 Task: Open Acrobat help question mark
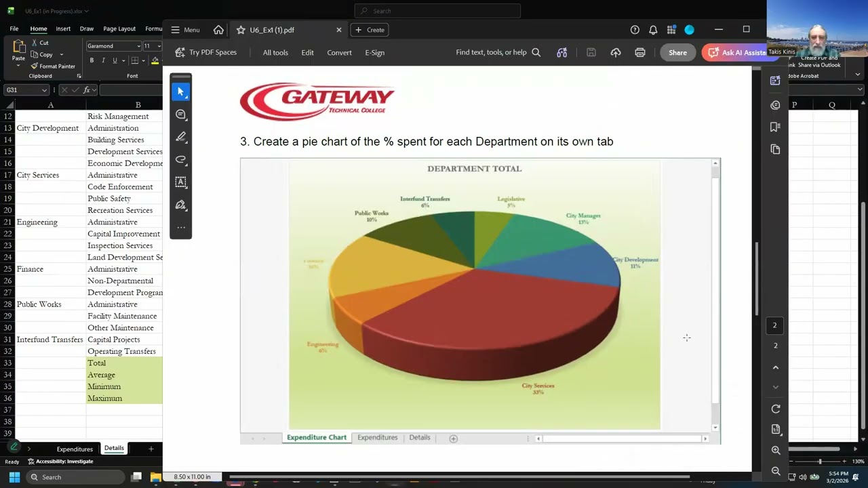pos(635,30)
